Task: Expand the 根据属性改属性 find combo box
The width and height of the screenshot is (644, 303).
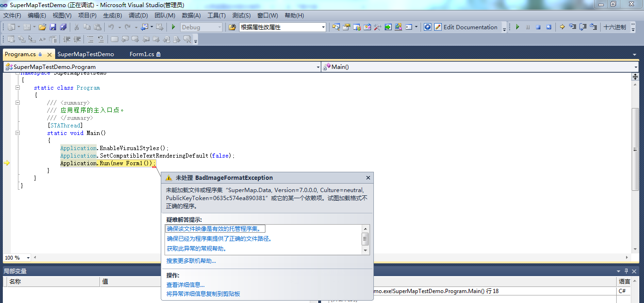Action: click(x=323, y=27)
